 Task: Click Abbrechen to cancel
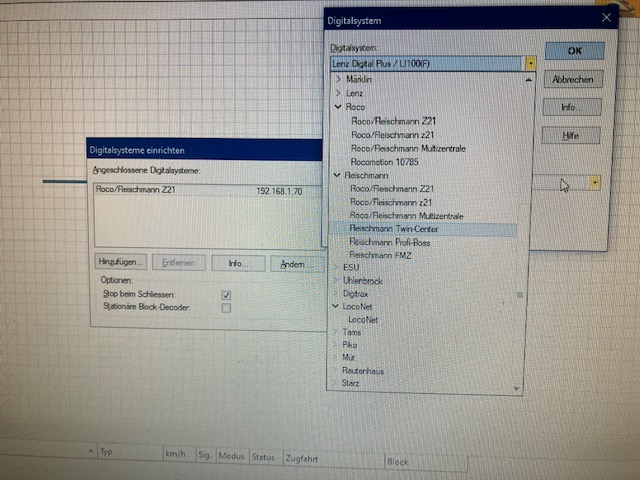[x=573, y=79]
